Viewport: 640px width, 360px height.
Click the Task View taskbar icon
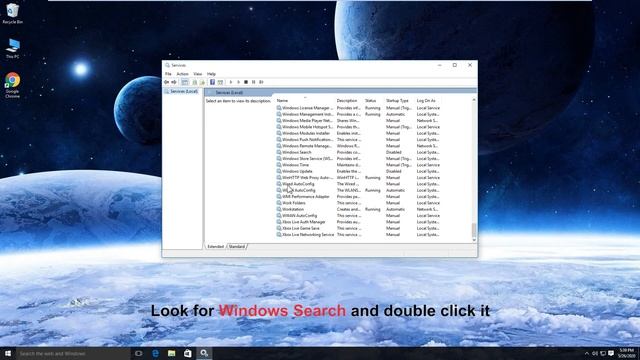(x=139, y=353)
